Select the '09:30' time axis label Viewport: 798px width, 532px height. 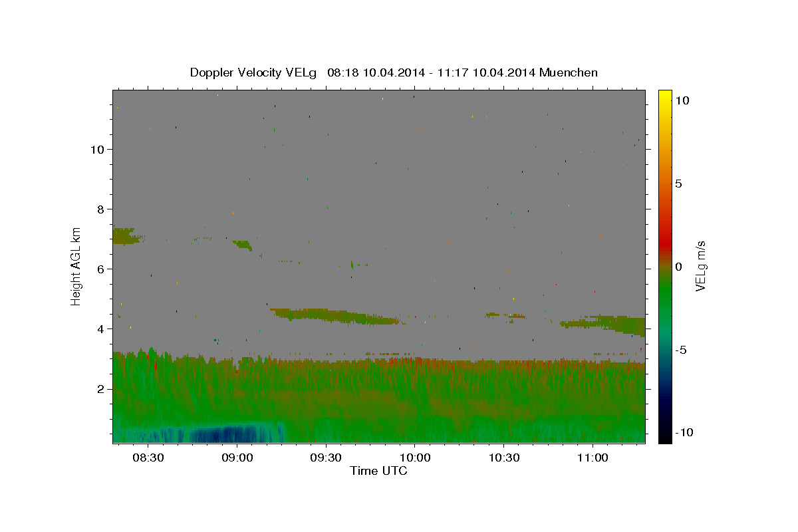point(325,458)
